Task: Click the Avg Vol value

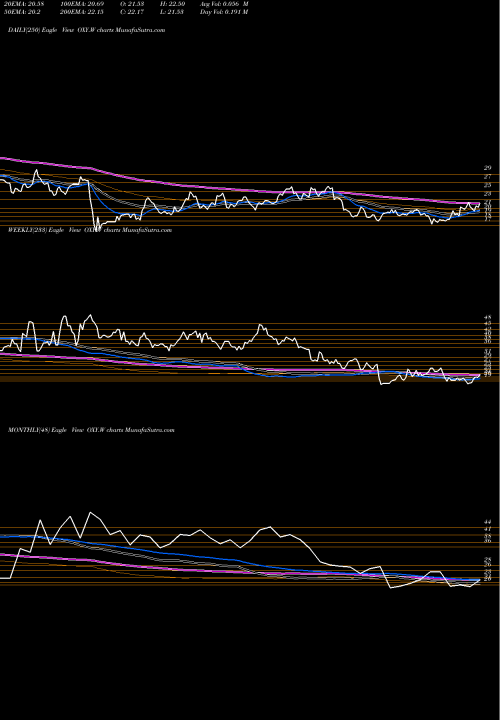Action: click(x=224, y=4)
